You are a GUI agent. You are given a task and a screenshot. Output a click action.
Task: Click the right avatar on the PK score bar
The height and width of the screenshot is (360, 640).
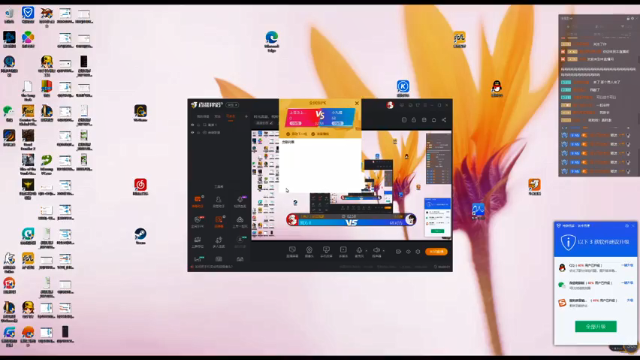(x=410, y=220)
